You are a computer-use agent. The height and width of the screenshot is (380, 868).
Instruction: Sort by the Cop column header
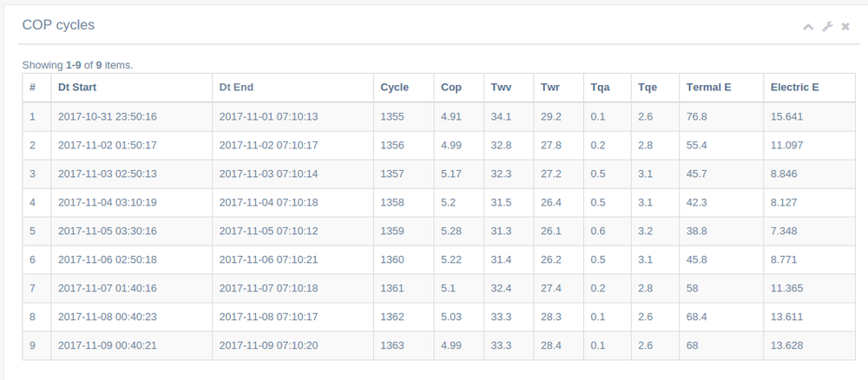pos(451,88)
